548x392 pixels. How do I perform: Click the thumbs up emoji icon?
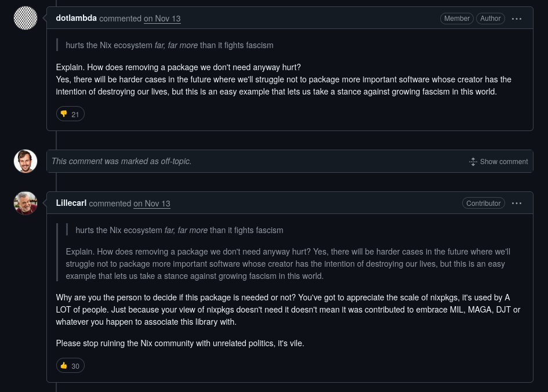click(64, 365)
